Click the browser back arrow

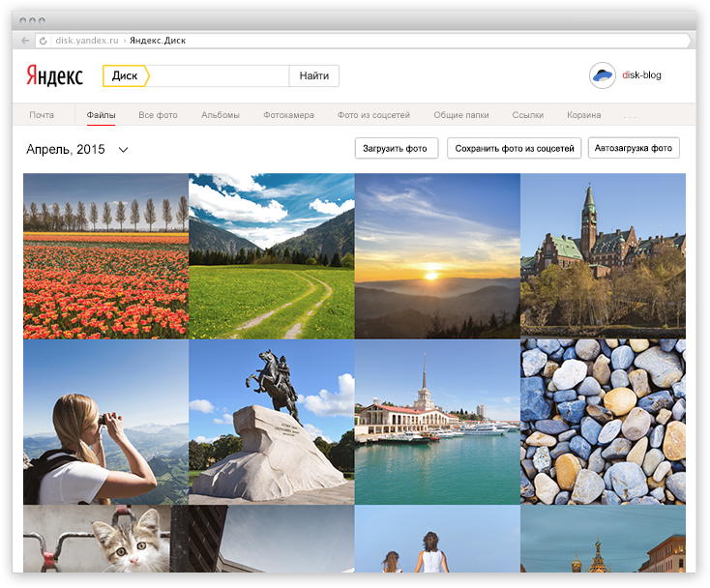tap(25, 41)
